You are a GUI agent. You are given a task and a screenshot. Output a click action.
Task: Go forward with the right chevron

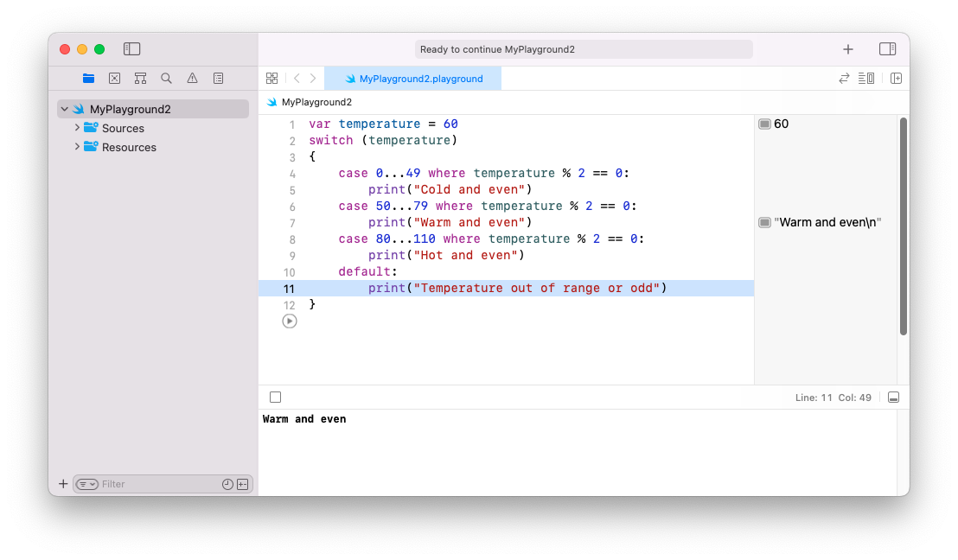(x=313, y=78)
